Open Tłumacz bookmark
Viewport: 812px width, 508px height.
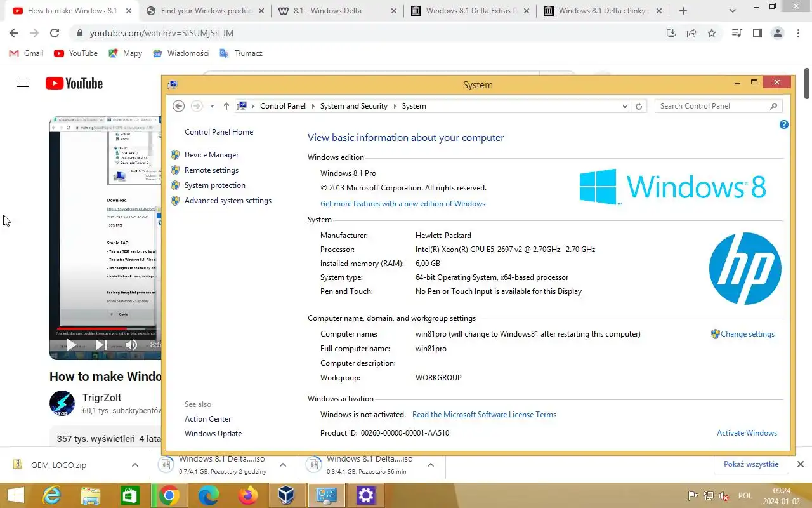click(241, 53)
